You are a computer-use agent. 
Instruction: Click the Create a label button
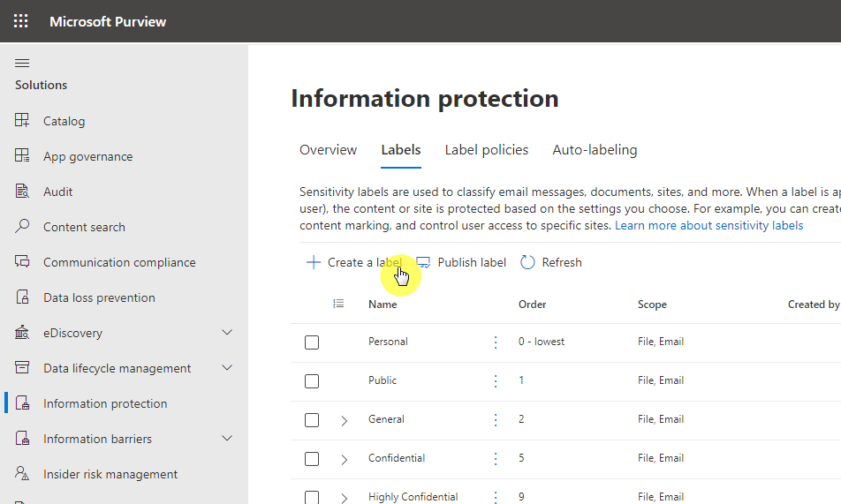(x=354, y=262)
